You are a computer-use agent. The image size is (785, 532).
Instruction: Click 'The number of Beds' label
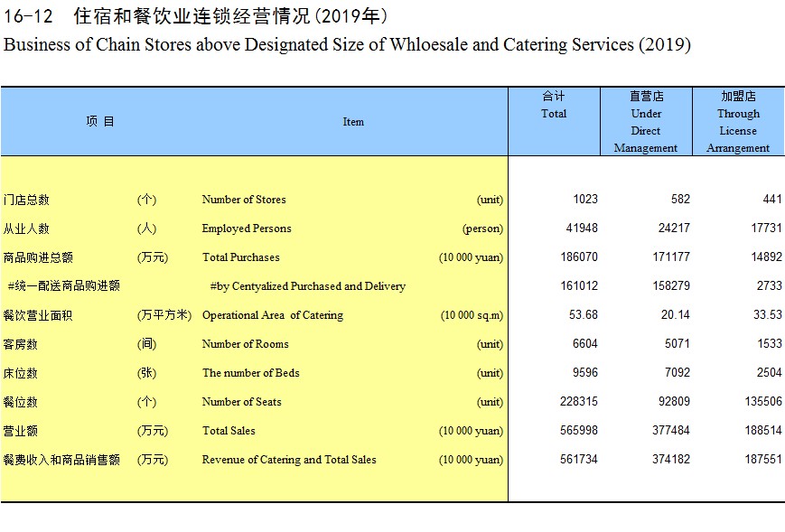(251, 373)
